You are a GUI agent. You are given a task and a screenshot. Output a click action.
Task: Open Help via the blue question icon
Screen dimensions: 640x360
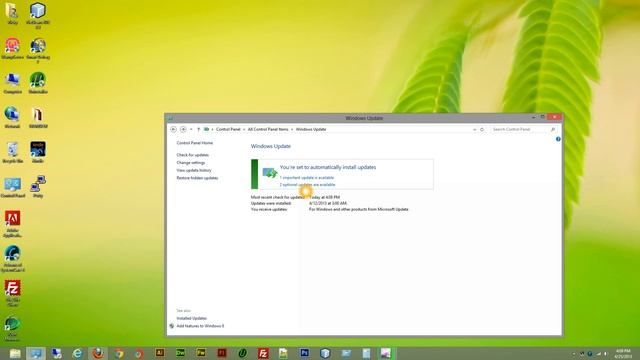click(x=558, y=139)
